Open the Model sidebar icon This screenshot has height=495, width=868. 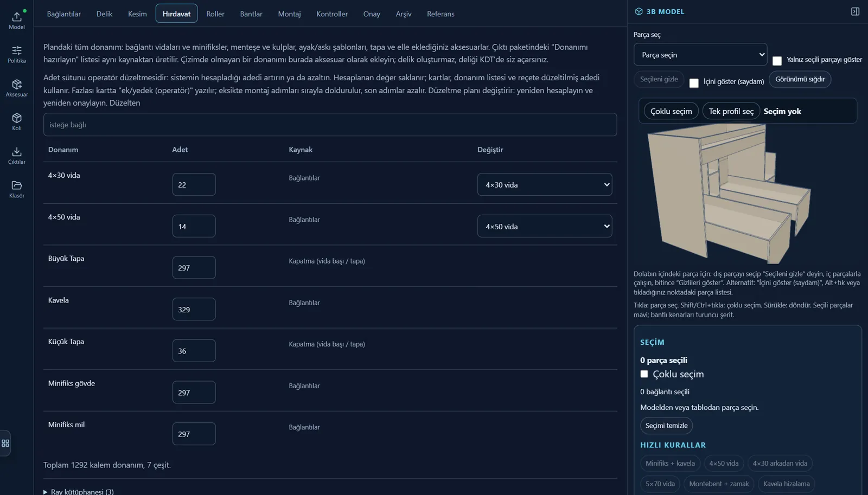17,20
